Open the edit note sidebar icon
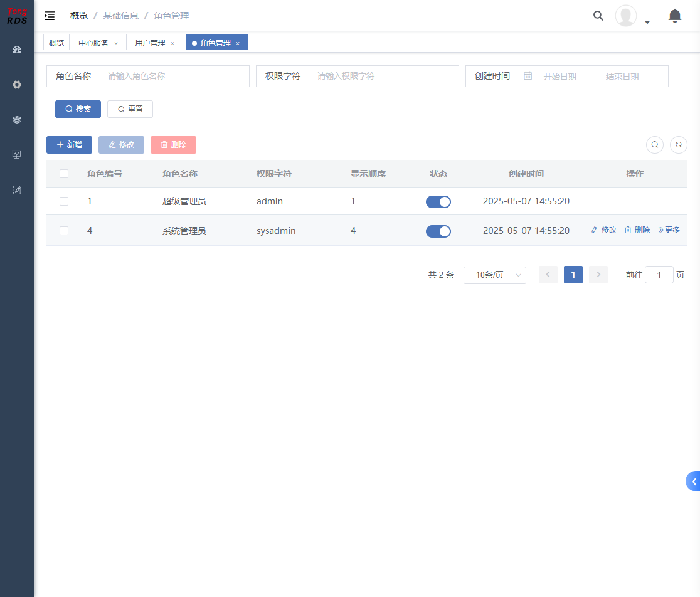This screenshot has width=700, height=597. (17, 190)
